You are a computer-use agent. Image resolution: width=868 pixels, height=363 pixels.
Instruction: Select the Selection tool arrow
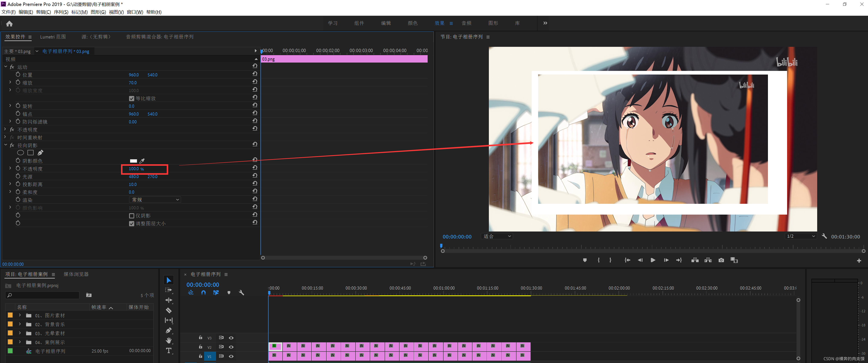click(x=169, y=280)
